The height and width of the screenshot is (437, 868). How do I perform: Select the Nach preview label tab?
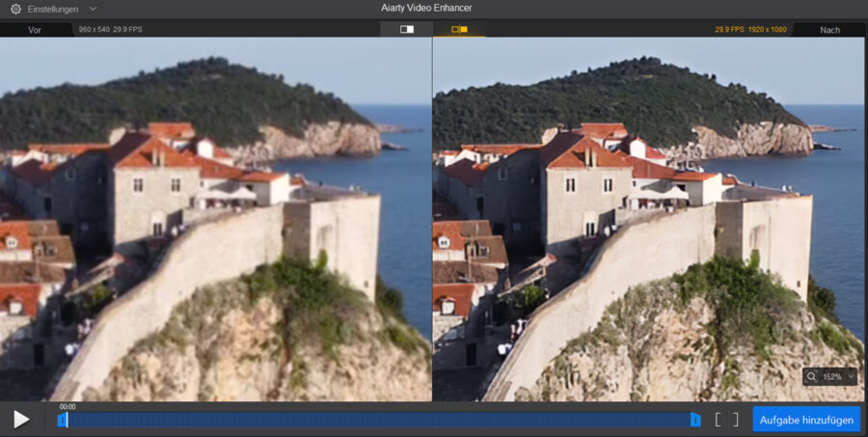click(829, 30)
